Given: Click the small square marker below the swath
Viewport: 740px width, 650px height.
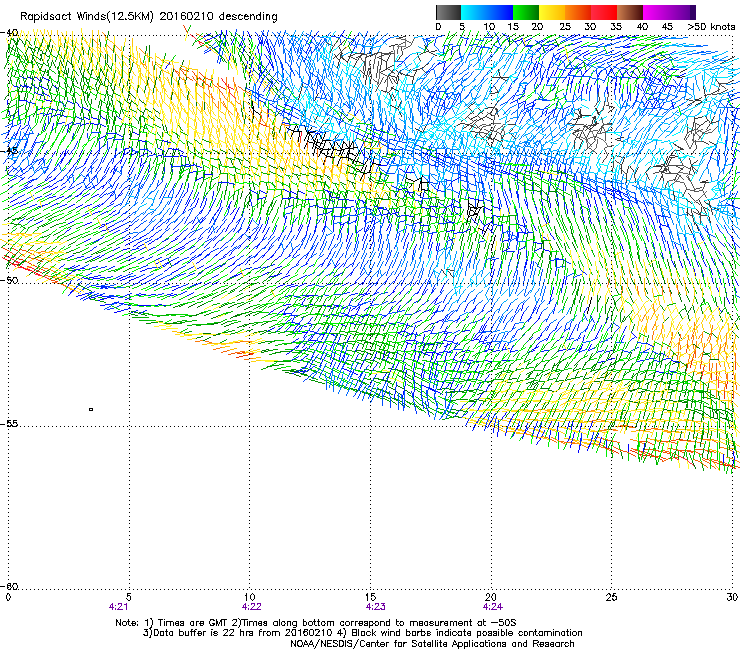Looking at the screenshot, I should 91,409.
